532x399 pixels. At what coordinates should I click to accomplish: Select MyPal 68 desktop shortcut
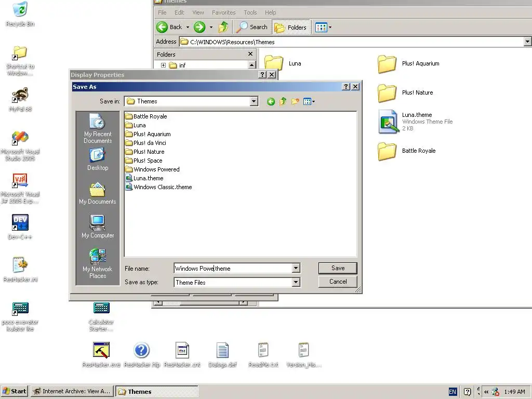(20, 99)
